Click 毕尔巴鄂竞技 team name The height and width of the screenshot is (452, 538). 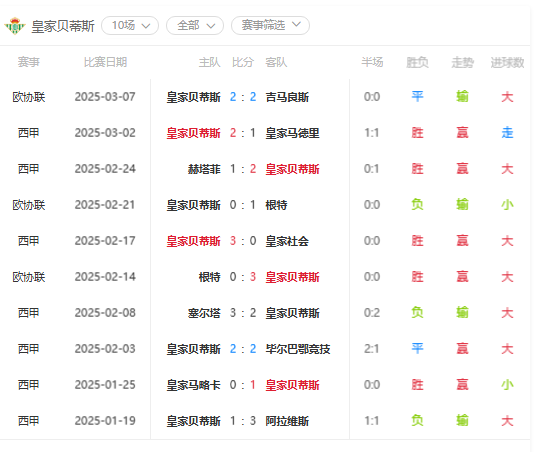click(298, 349)
